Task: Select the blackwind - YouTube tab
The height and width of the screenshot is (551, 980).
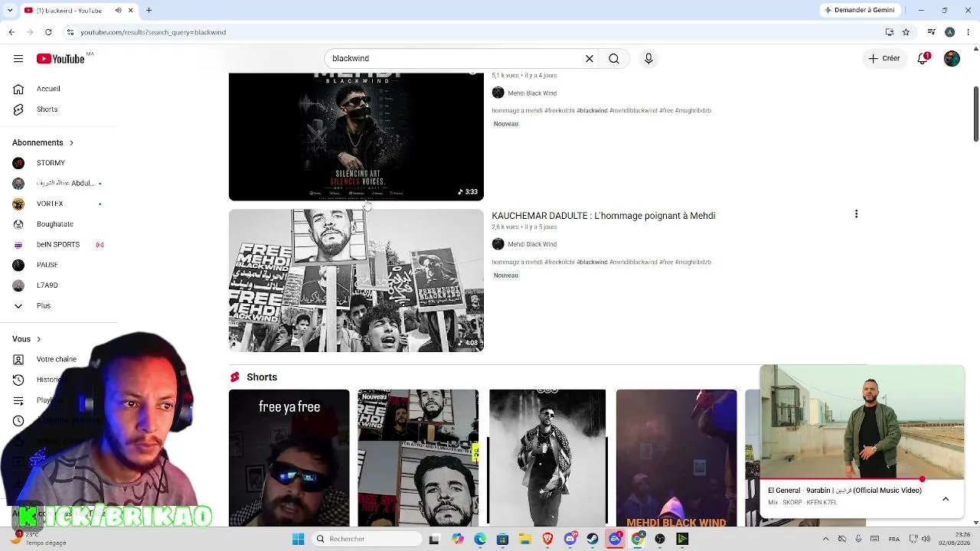Action: 78,10
